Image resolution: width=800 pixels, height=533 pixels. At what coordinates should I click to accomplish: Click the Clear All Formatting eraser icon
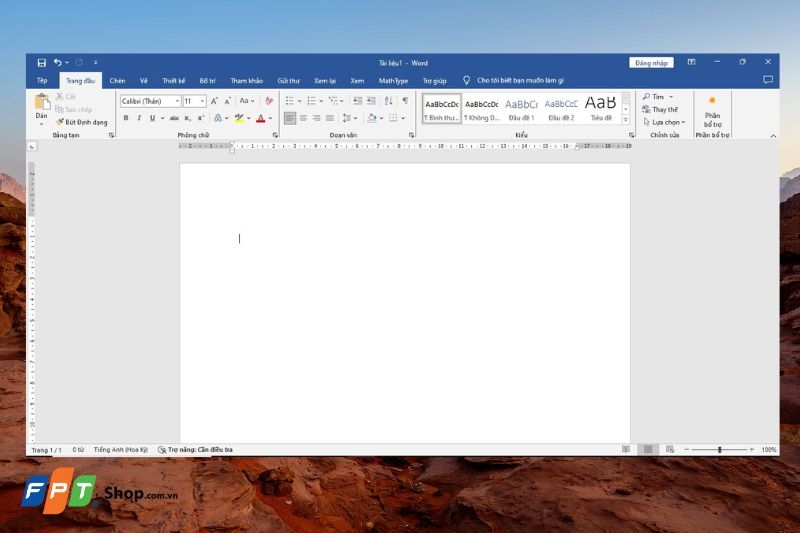(268, 101)
